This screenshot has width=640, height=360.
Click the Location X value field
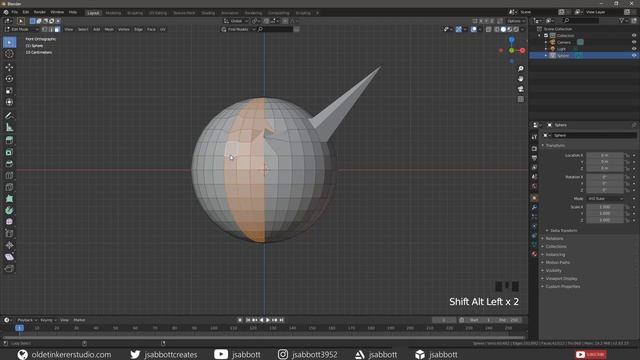605,156
